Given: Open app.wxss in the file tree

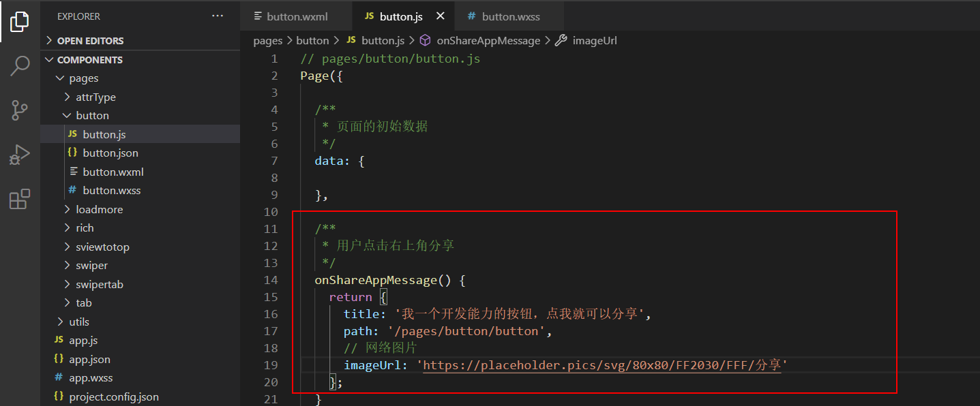Looking at the screenshot, I should 140,378.
